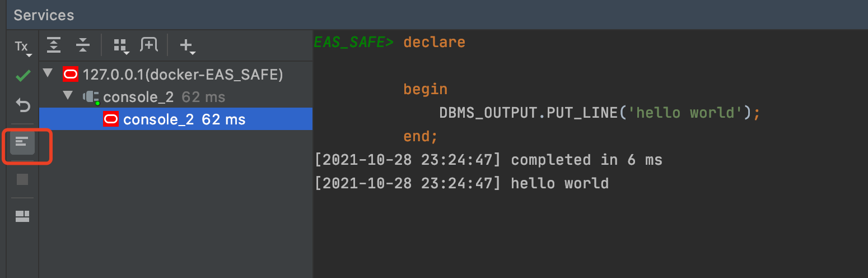Click the layout settings icon in sidebar
868x278 pixels.
(x=22, y=216)
